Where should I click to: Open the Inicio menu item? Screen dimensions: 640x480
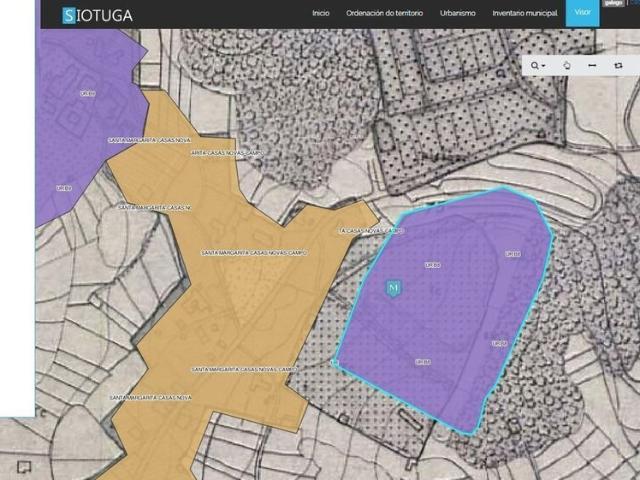(321, 13)
